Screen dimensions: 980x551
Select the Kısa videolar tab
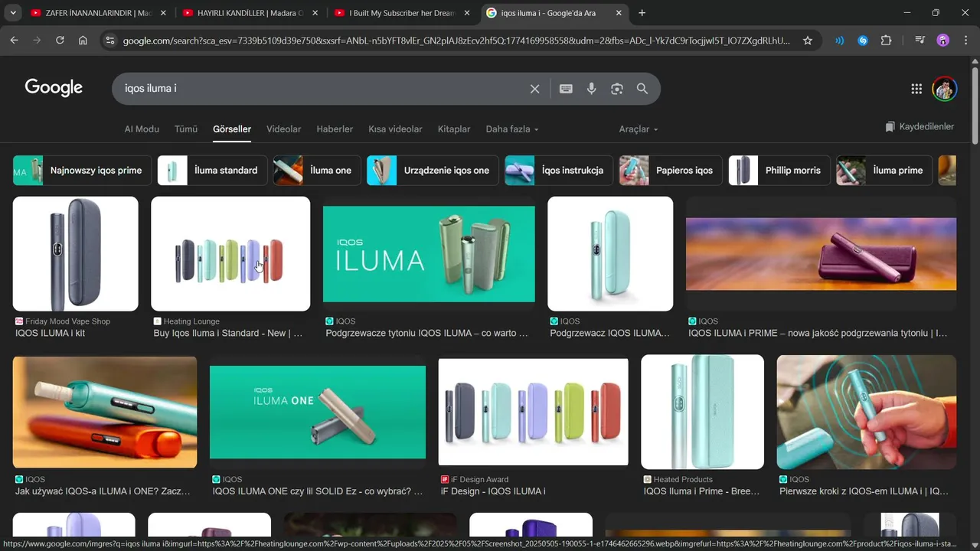(395, 129)
